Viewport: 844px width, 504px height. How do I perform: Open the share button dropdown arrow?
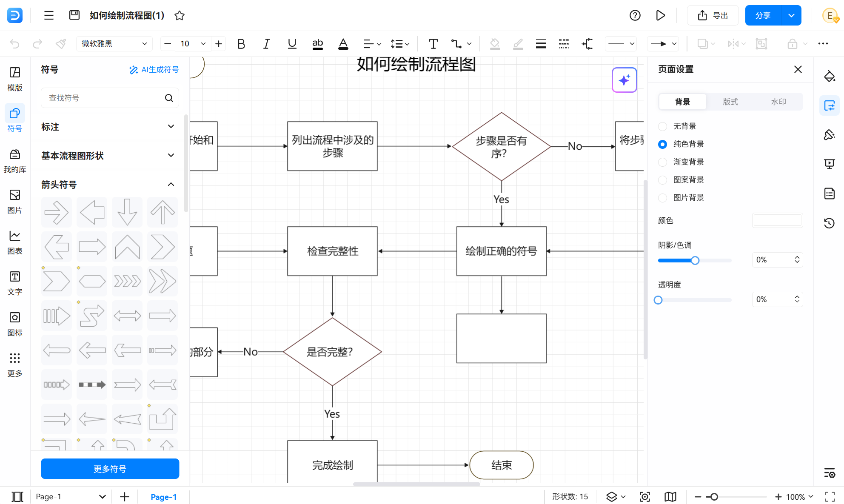pos(791,15)
